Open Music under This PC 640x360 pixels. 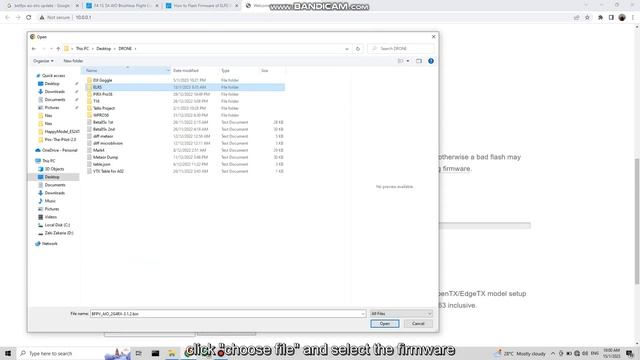pyautogui.click(x=50, y=201)
